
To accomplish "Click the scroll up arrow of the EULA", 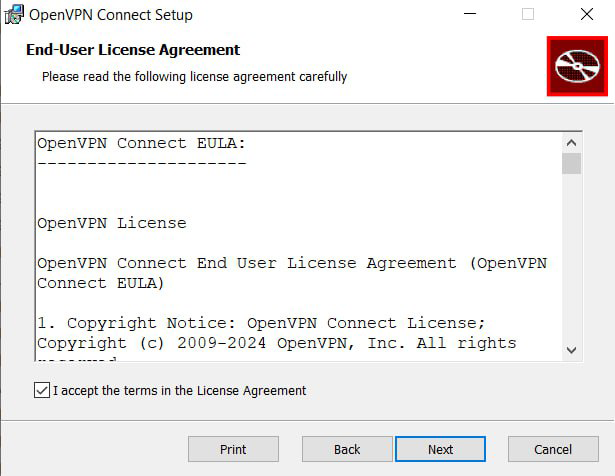I will (571, 143).
